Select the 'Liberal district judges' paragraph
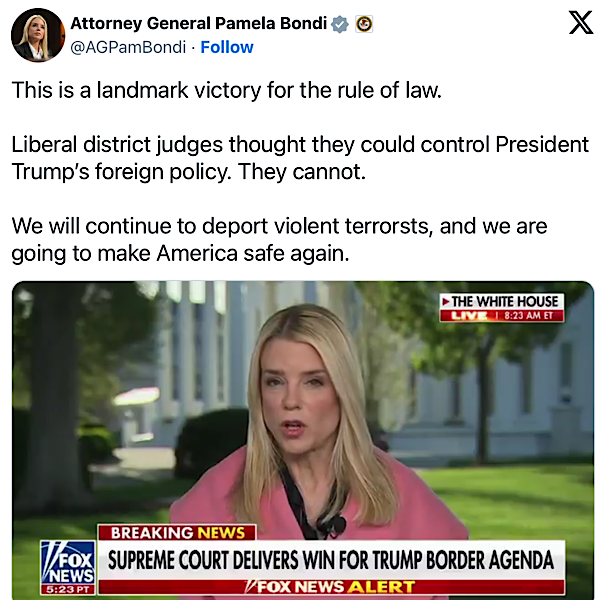 pos(300,158)
